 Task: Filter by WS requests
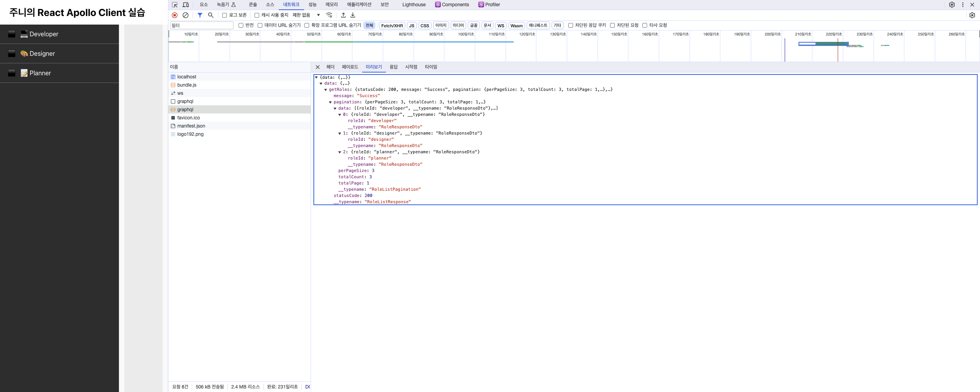[x=501, y=26]
